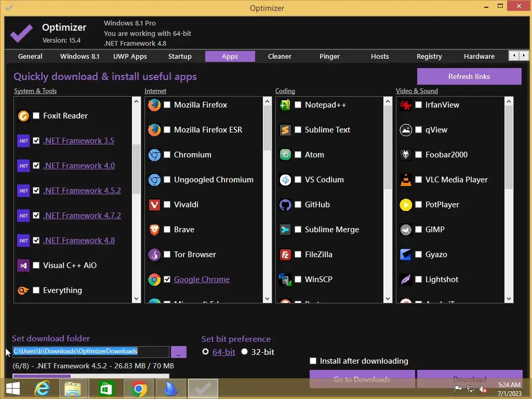Click Coding list scroll down arrow
Image resolution: width=532 pixels, height=399 pixels.
click(388, 299)
